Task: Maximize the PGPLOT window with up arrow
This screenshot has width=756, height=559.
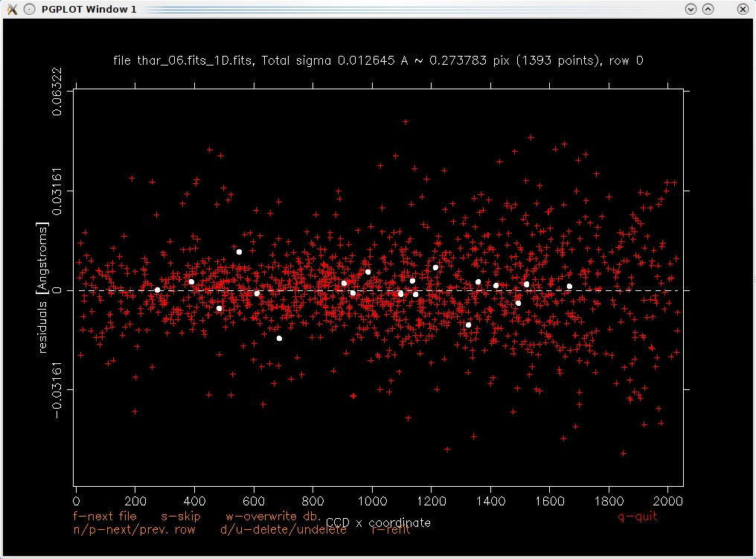Action: pyautogui.click(x=708, y=9)
